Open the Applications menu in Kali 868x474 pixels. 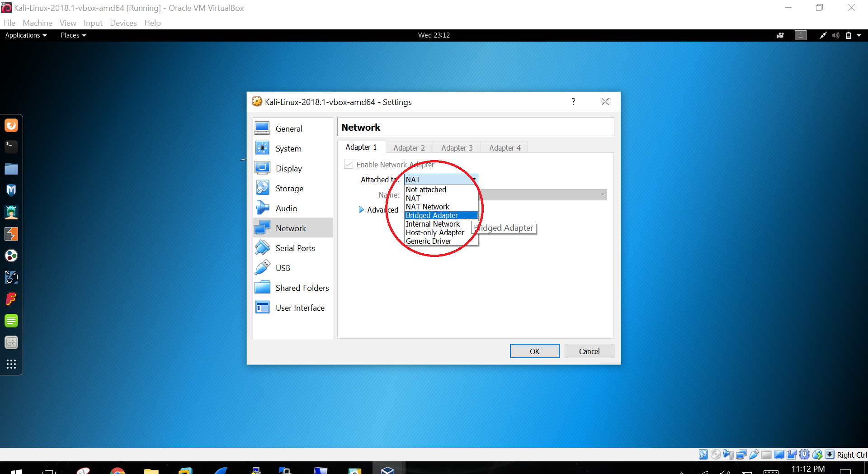26,35
